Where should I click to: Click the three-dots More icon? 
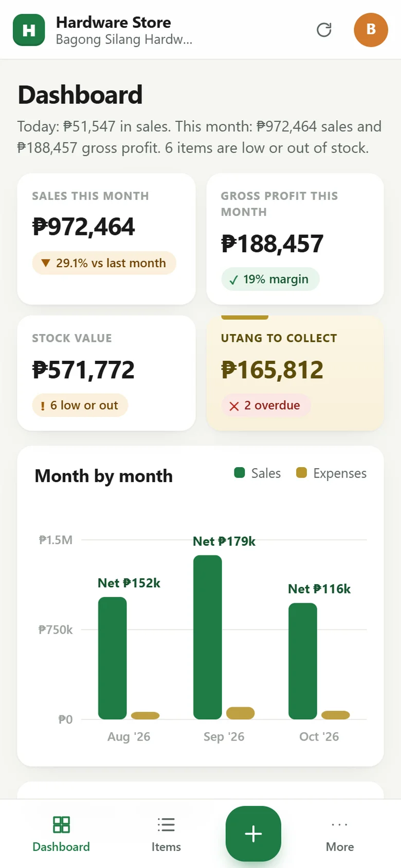coord(340,824)
